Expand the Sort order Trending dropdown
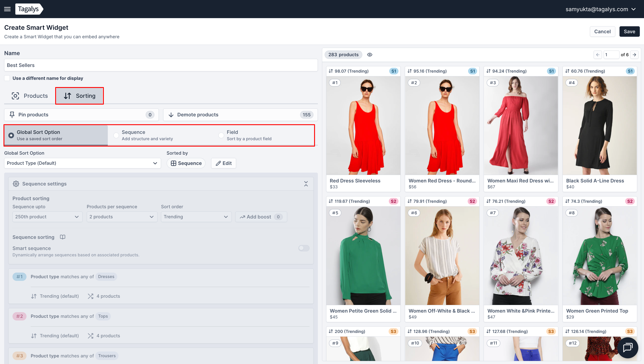This screenshot has width=644, height=364. [x=196, y=217]
